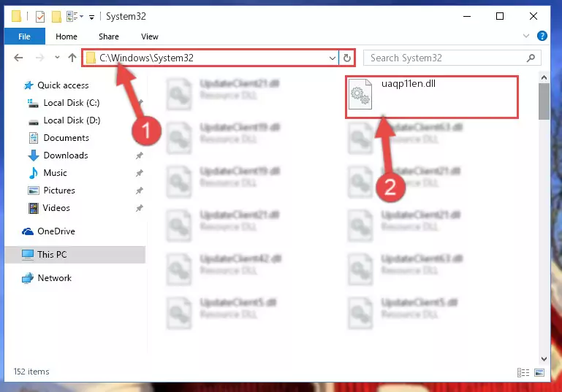This screenshot has height=392, width=562.
Task: Click the Videos film strip icon
Action: point(34,208)
